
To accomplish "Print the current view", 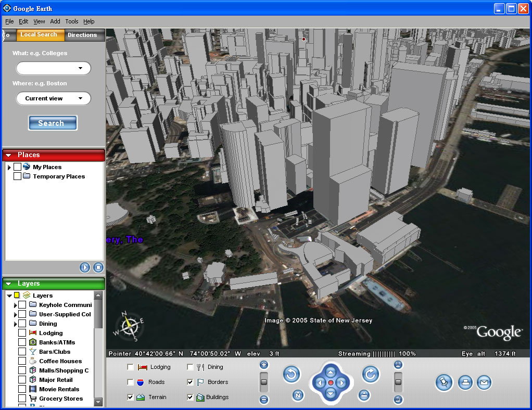I will (x=465, y=382).
